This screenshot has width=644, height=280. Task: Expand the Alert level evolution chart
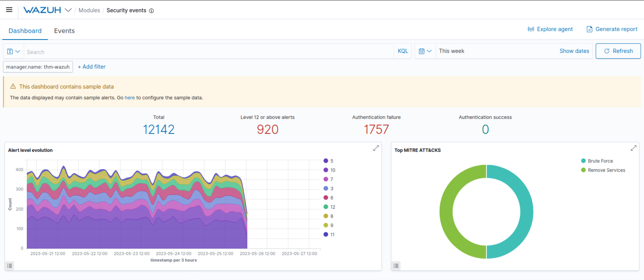point(376,148)
